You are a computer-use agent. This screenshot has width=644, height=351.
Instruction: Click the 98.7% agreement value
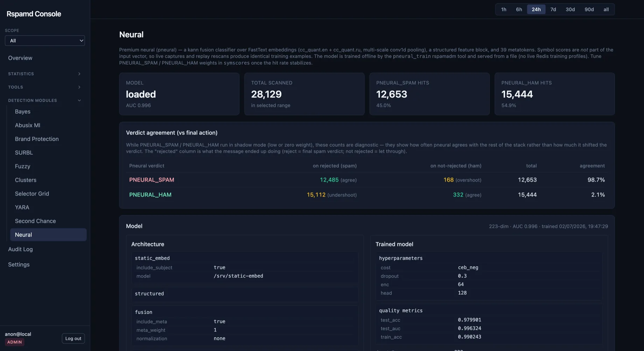coord(596,180)
